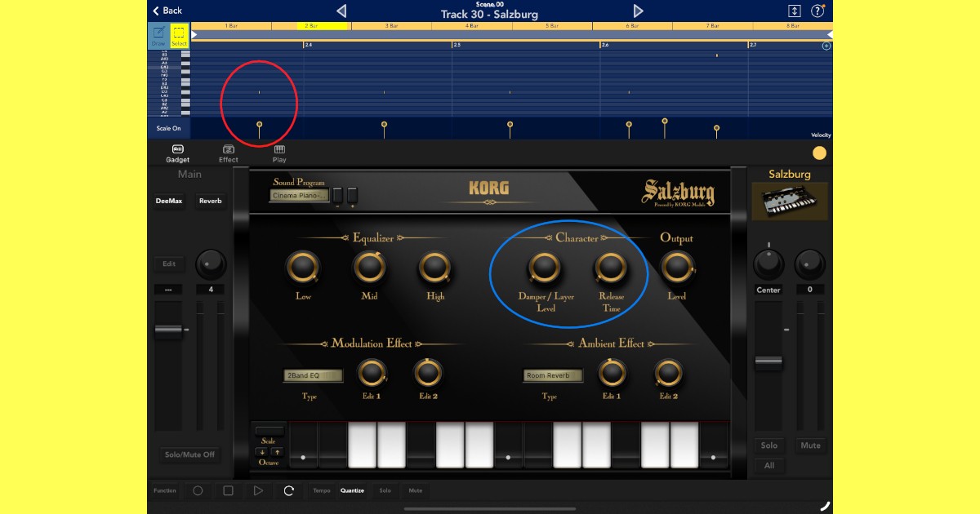Open the Cinema Piano sound program dropdown
This screenshot has width=980, height=514.
coord(299,195)
